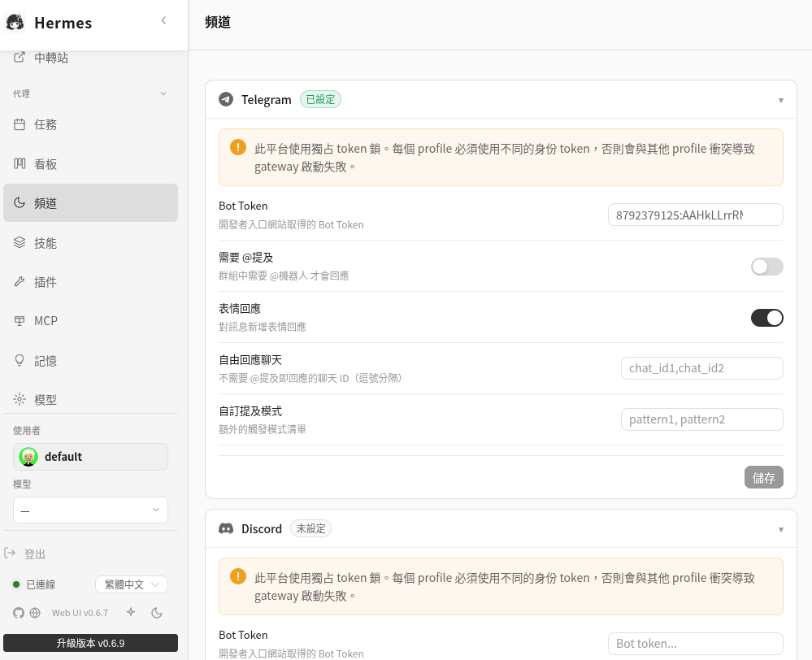The image size is (812, 660).
Task: Toggle 需要 @提及 switch for Telegram
Action: [x=767, y=267]
